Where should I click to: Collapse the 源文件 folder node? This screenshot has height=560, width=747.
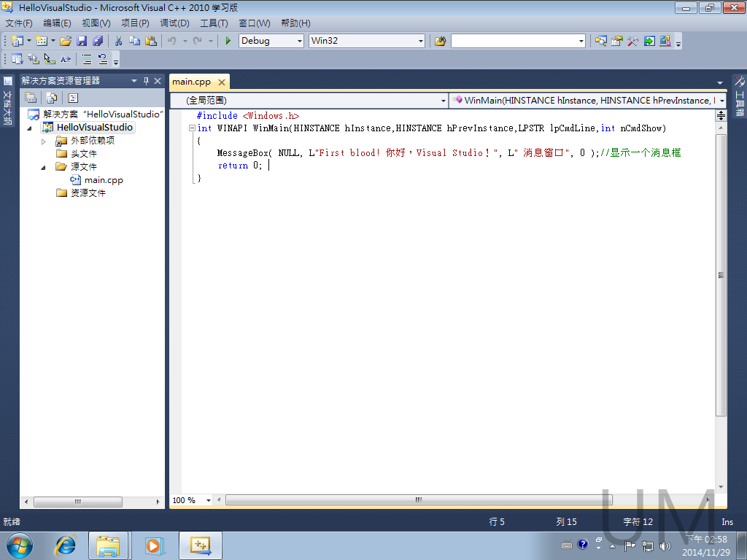pyautogui.click(x=43, y=167)
